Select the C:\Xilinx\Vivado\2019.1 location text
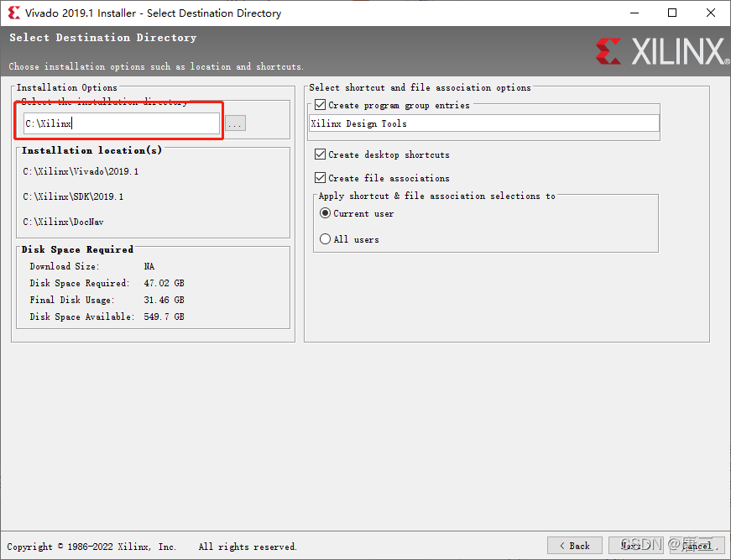Image resolution: width=731 pixels, height=560 pixels. coord(81,171)
